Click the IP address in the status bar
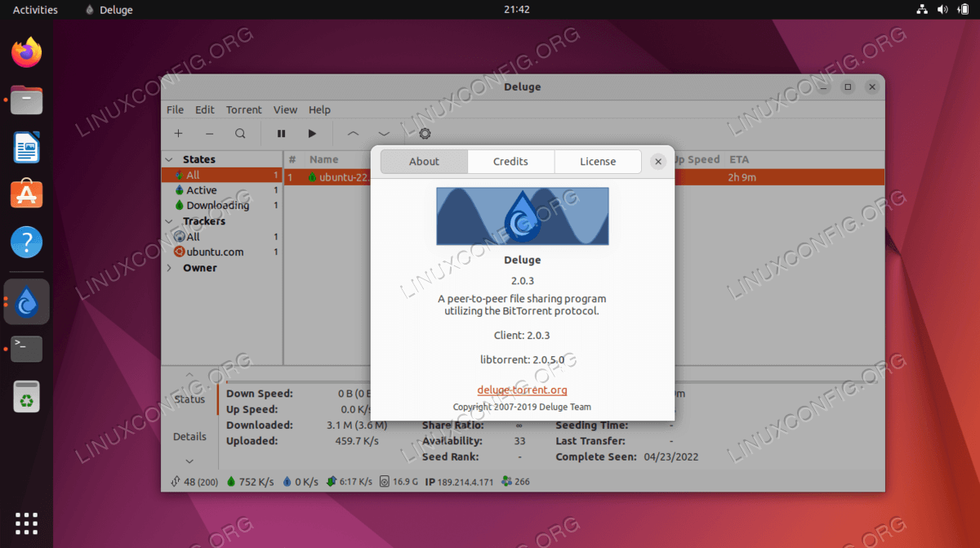This screenshot has height=548, width=980. [x=459, y=482]
